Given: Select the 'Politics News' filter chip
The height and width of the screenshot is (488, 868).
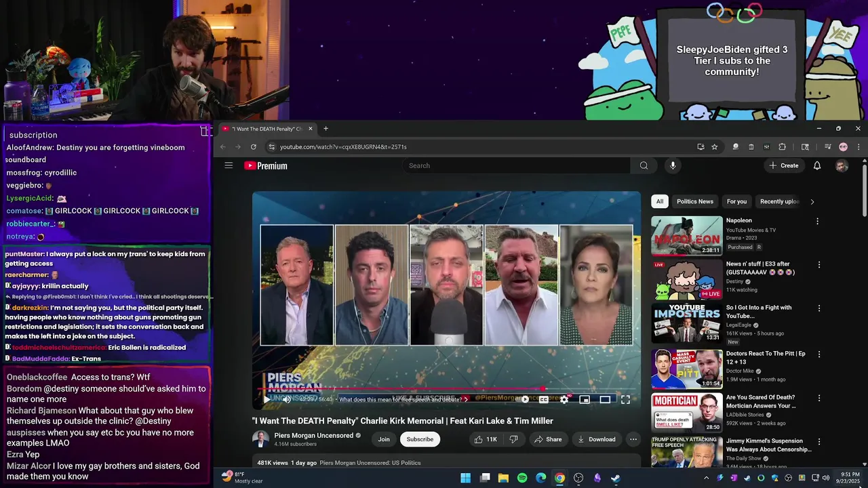Looking at the screenshot, I should click(695, 201).
